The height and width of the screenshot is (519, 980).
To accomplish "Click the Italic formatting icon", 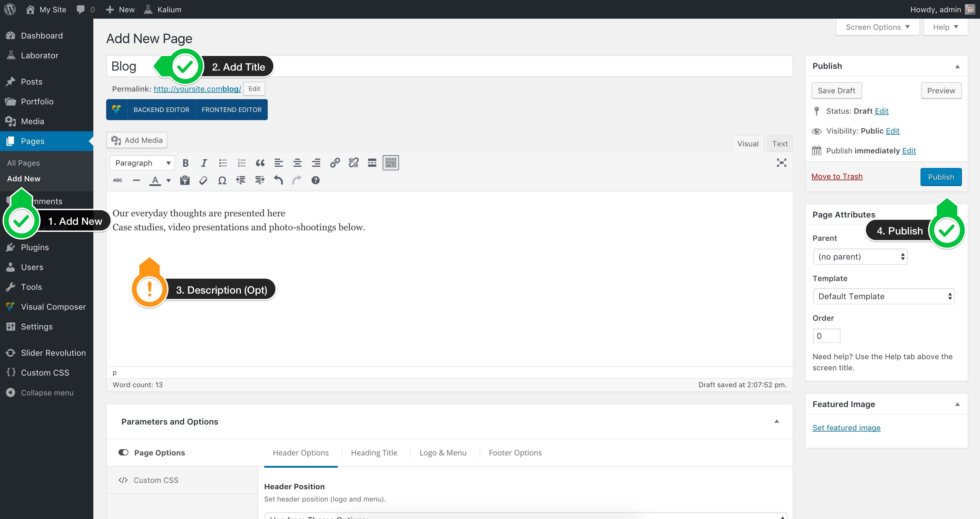I will point(203,163).
